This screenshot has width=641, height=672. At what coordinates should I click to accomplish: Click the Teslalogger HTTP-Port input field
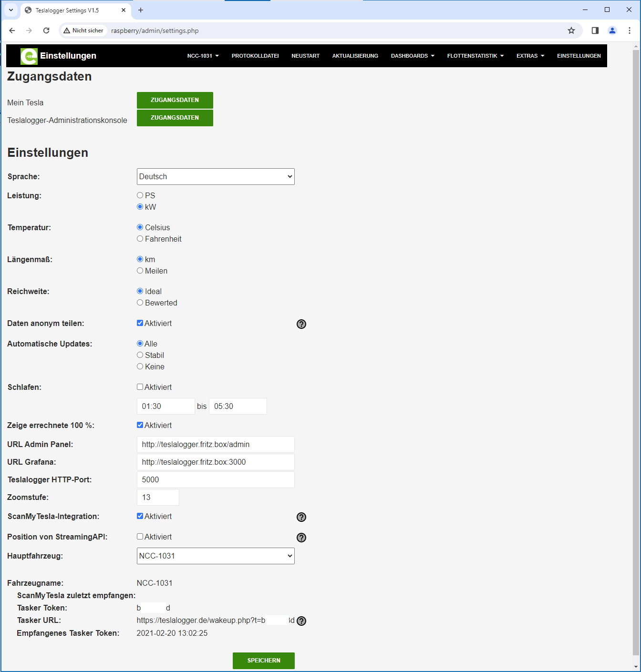point(216,479)
